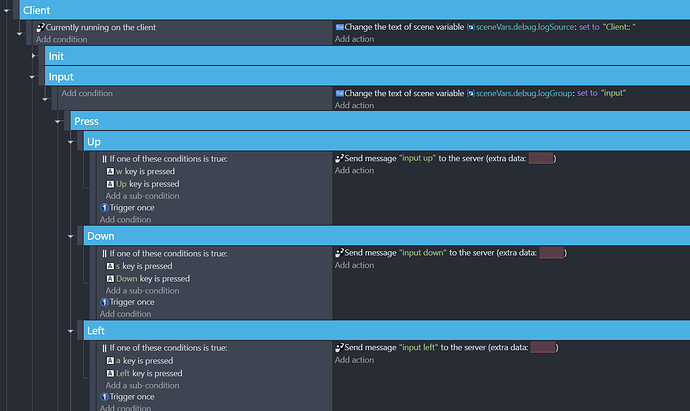Click "Add condition" below the client check condition

click(62, 39)
